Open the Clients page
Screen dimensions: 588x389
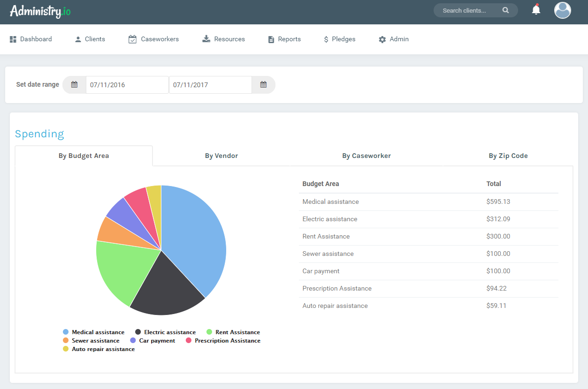click(90, 39)
